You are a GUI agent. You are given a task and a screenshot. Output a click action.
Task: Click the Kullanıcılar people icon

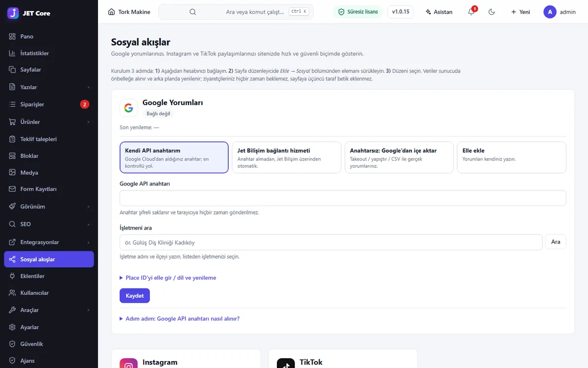12,292
